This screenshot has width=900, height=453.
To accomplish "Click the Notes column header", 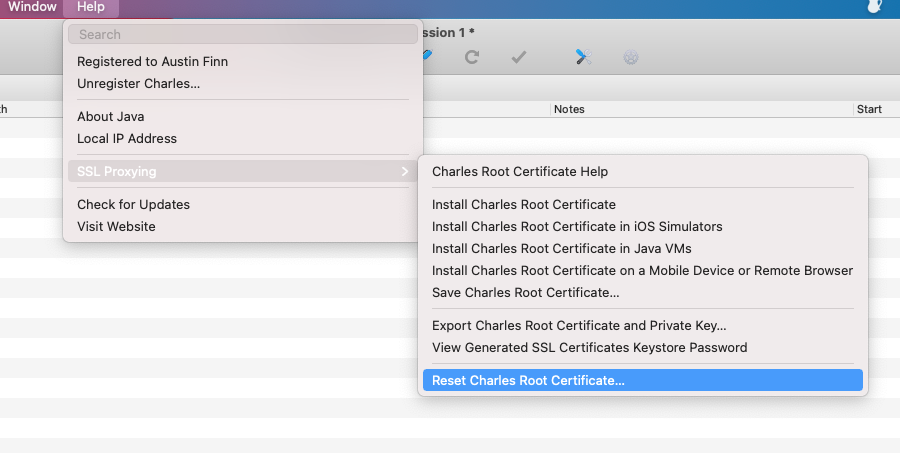I will (x=569, y=109).
